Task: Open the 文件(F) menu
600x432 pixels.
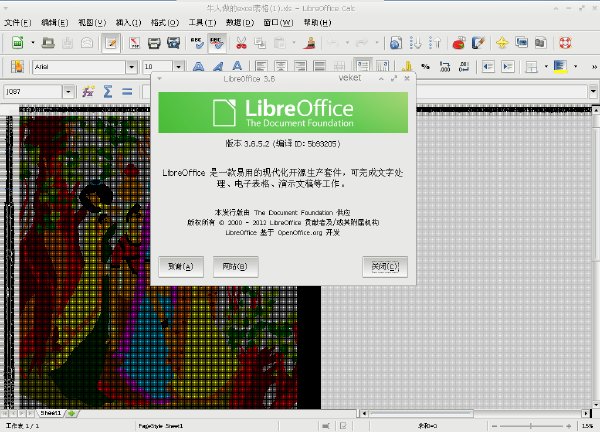Action: click(18, 23)
